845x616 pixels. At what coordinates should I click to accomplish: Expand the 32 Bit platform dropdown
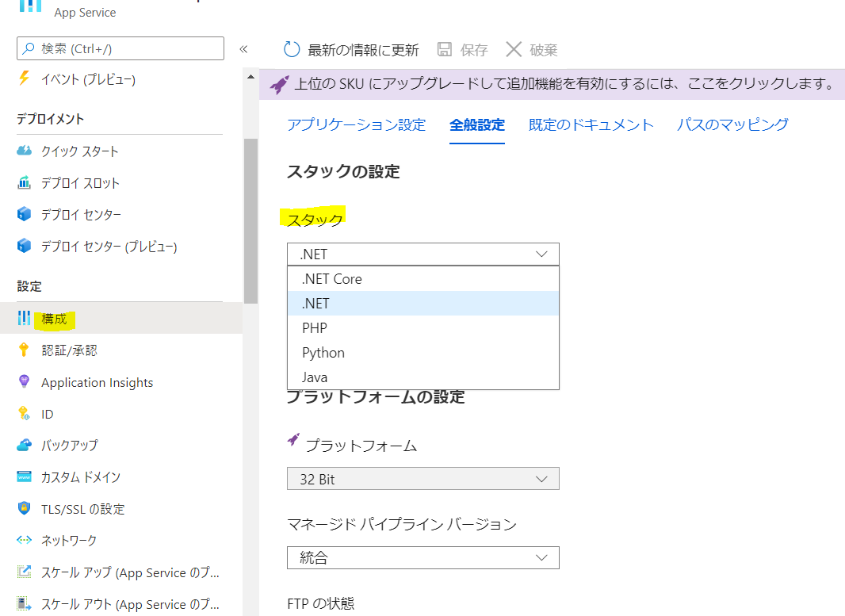coord(423,479)
